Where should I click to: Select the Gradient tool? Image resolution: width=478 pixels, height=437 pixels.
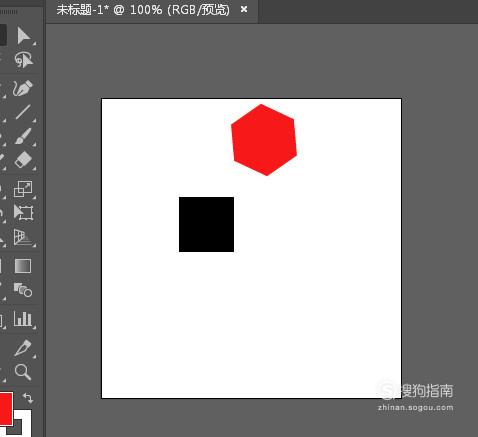click(x=23, y=266)
